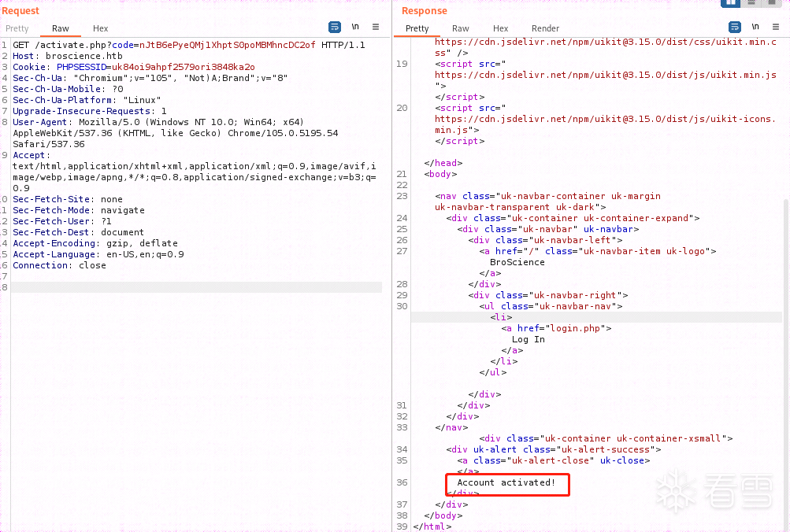Switch Request view to the Pretty tab
Screen dimensions: 790x532
click(17, 28)
